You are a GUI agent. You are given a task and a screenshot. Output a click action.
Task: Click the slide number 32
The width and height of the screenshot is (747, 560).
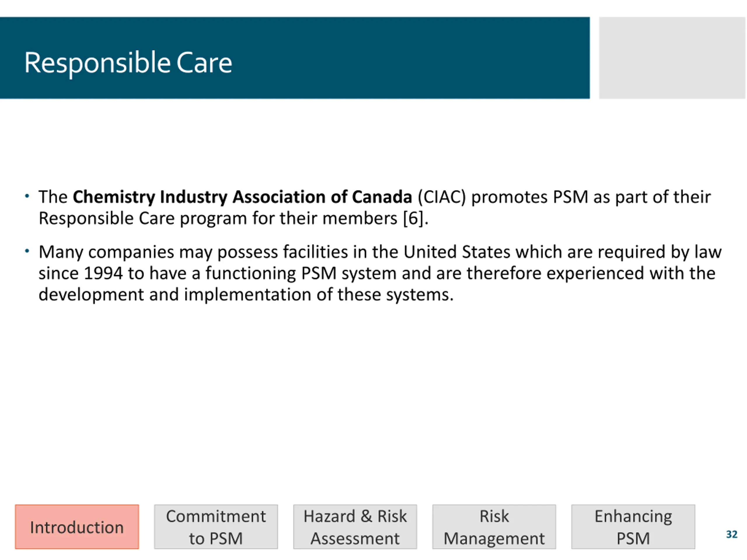[732, 534]
